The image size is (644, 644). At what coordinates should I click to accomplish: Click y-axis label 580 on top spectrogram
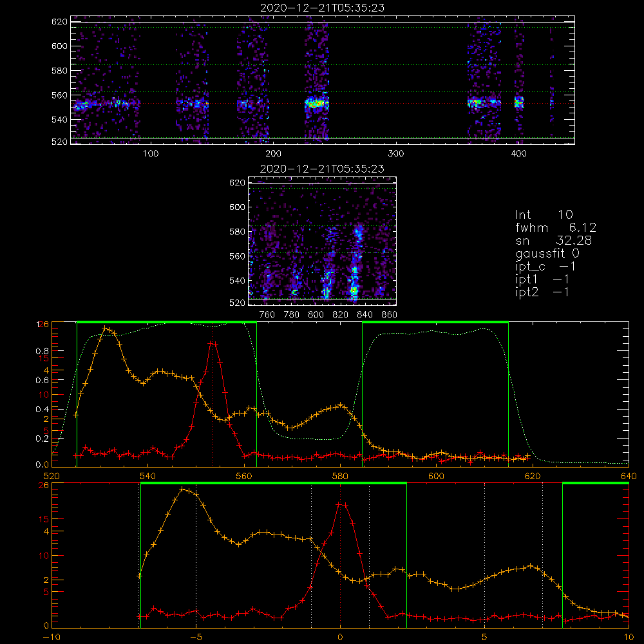pyautogui.click(x=59, y=71)
